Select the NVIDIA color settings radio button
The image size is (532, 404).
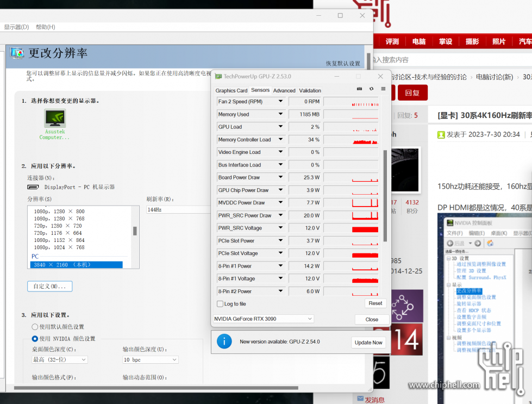pyautogui.click(x=35, y=339)
